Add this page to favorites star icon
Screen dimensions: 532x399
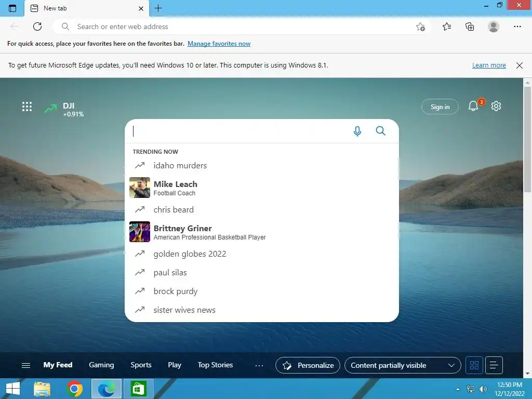click(420, 26)
